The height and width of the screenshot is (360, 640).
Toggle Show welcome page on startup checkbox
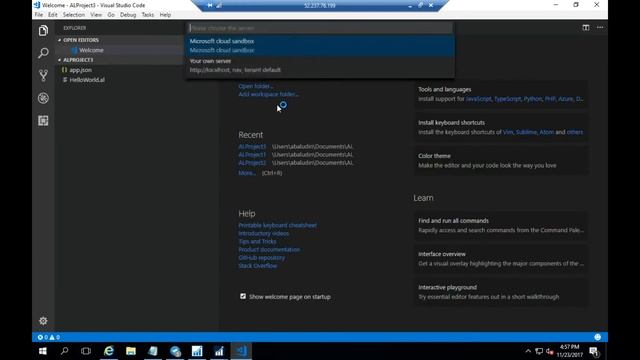243,296
